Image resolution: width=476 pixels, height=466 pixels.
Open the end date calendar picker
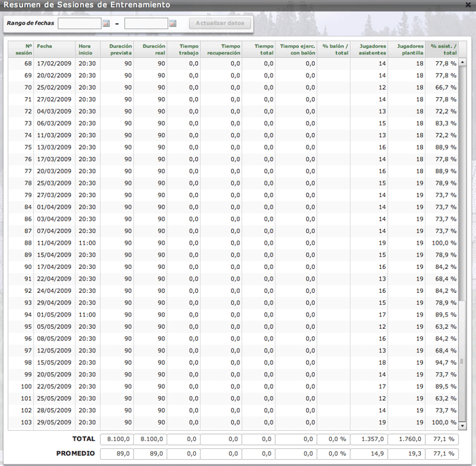coord(173,23)
